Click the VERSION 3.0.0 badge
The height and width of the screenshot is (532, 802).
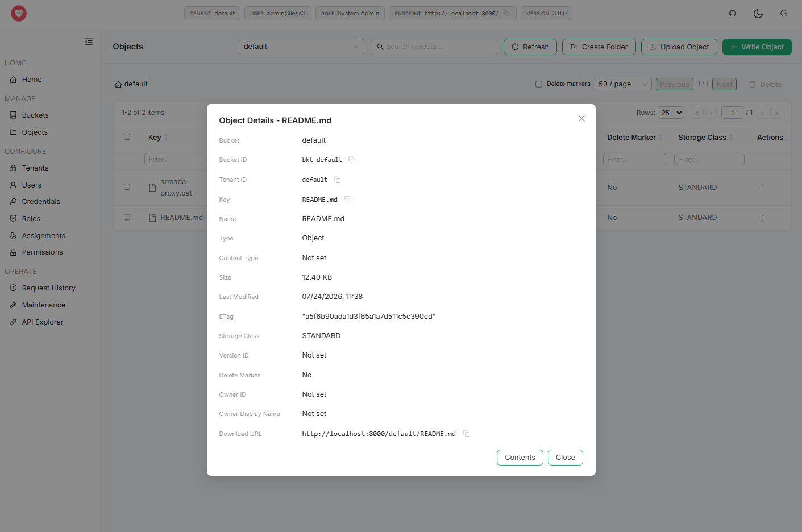click(x=546, y=13)
